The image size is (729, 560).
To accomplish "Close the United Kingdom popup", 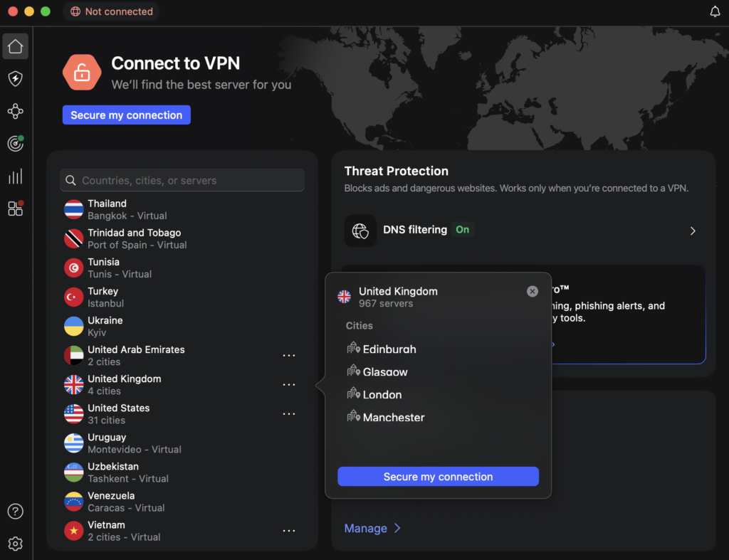I will coord(533,292).
